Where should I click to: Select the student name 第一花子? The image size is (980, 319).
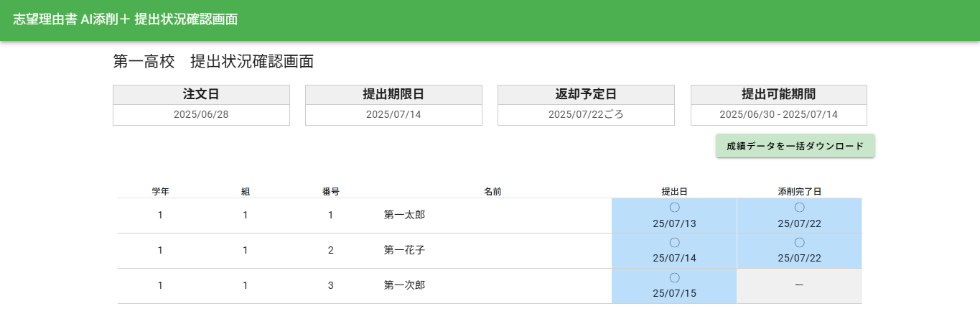(405, 250)
